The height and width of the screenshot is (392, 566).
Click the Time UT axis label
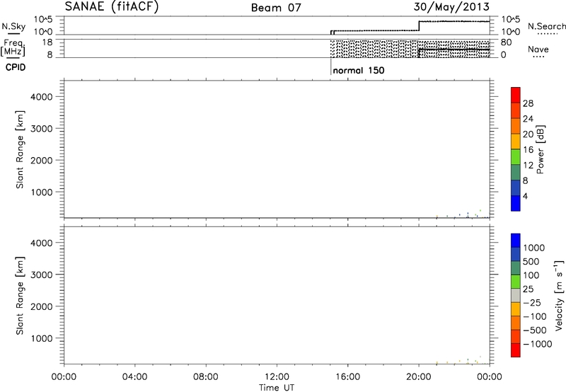coord(277,388)
